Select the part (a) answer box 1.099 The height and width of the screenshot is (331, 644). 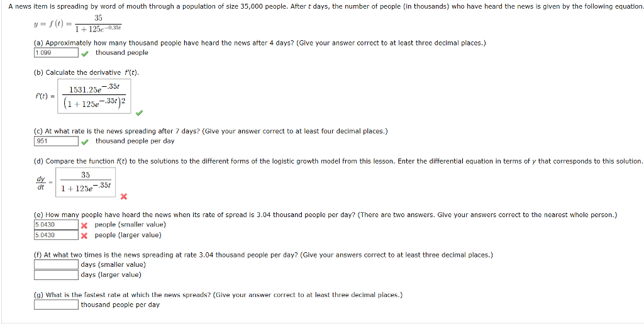[x=56, y=53]
